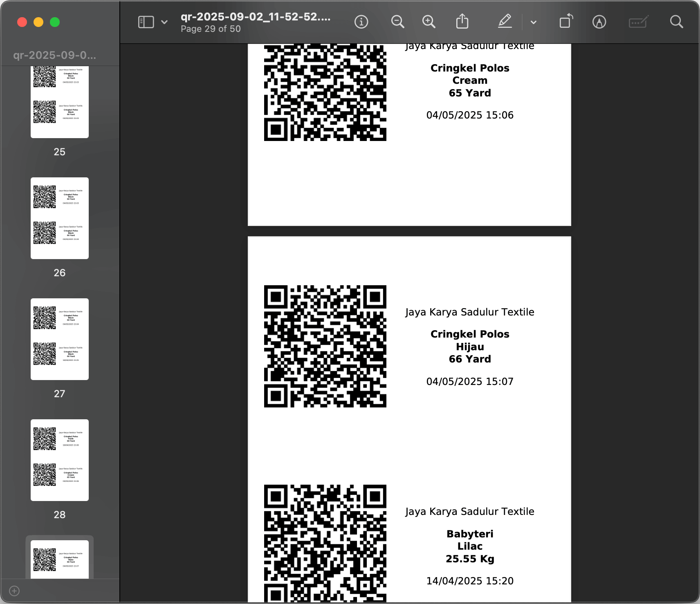Start a search in the document
Viewport: 700px width, 604px height.
[x=676, y=21]
